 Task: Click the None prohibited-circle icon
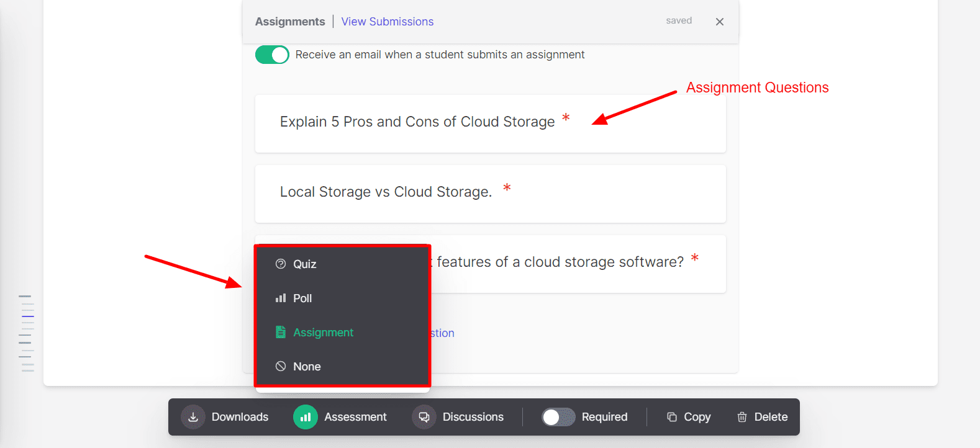pyautogui.click(x=281, y=366)
